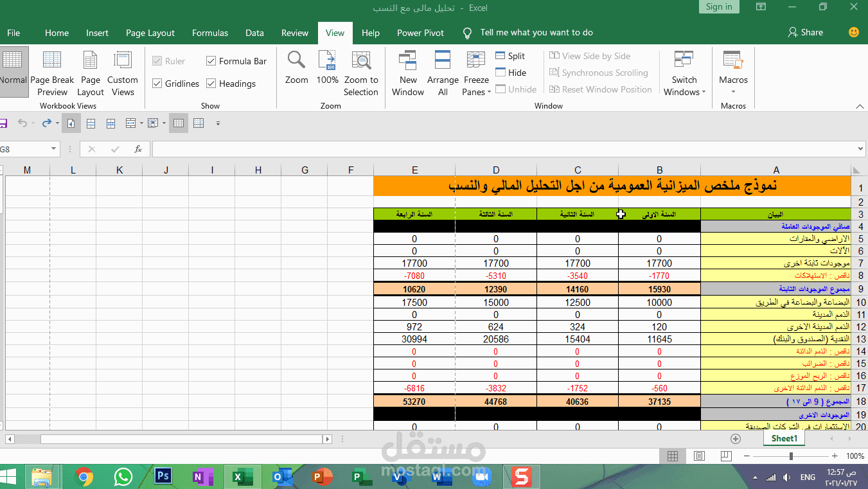Open the Macros dropdown arrow
868x489 pixels.
click(733, 91)
